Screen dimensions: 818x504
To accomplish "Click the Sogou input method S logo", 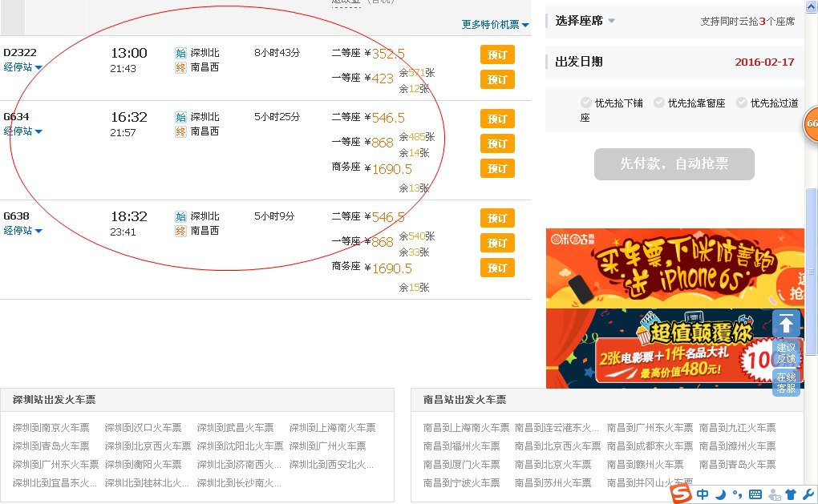I will coord(681,494).
